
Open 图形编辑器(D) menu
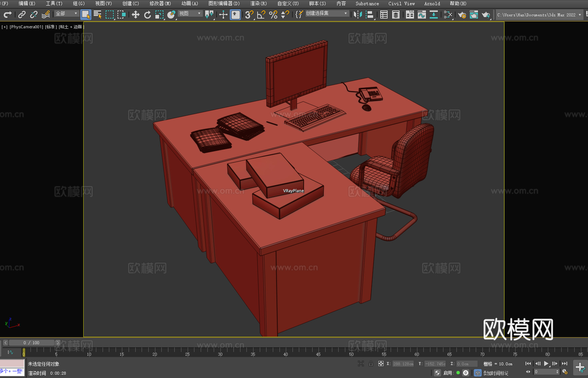click(x=224, y=3)
